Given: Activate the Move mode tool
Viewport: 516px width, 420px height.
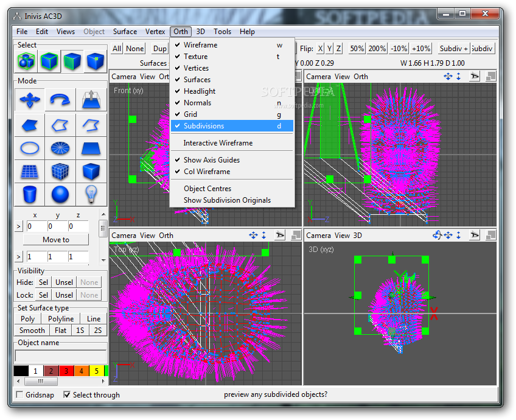Looking at the screenshot, I should (30, 99).
